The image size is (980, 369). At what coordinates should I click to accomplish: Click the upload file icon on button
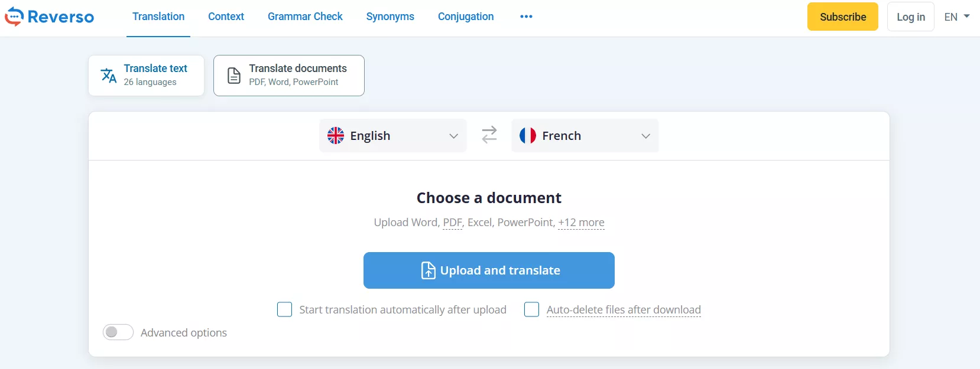[428, 270]
